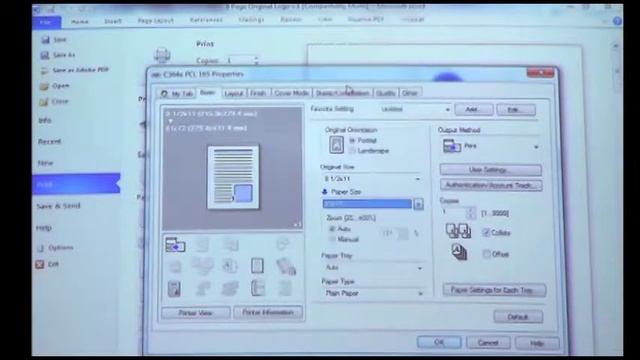
Task: Click the Save as Adobe PDF icon
Action: [44, 71]
